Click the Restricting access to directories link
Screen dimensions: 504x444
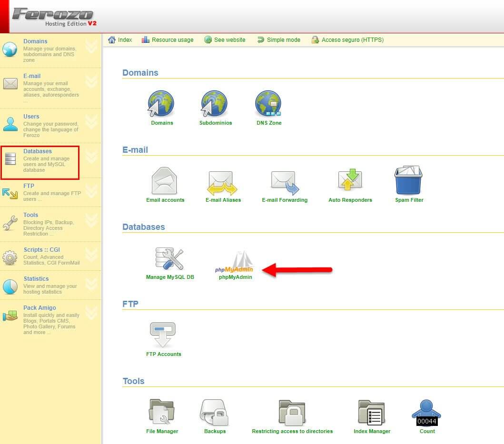coord(292,432)
